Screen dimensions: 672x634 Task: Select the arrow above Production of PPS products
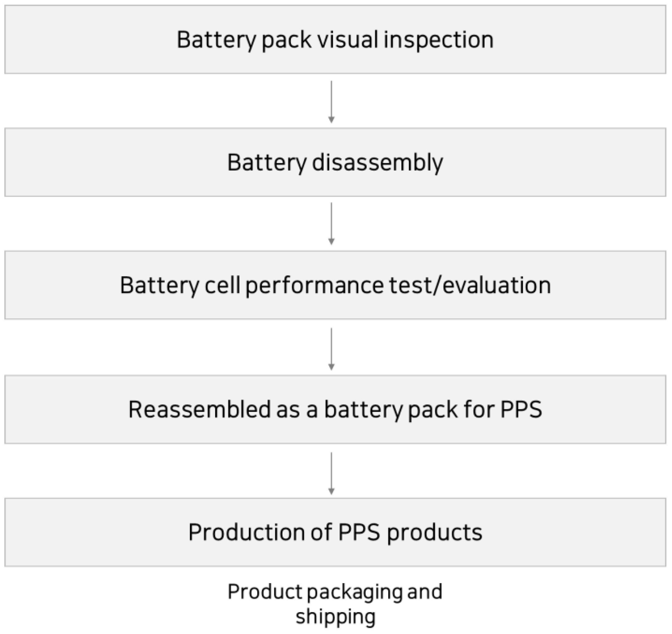[331, 473]
